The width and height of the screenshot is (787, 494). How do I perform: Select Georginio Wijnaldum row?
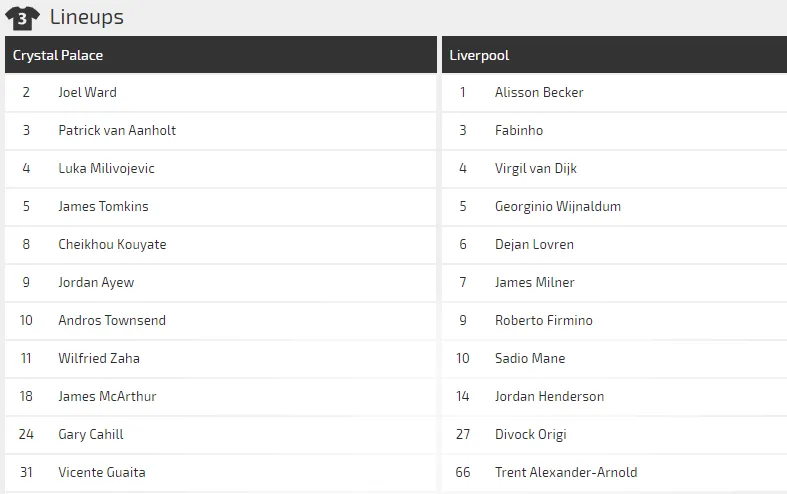(557, 206)
